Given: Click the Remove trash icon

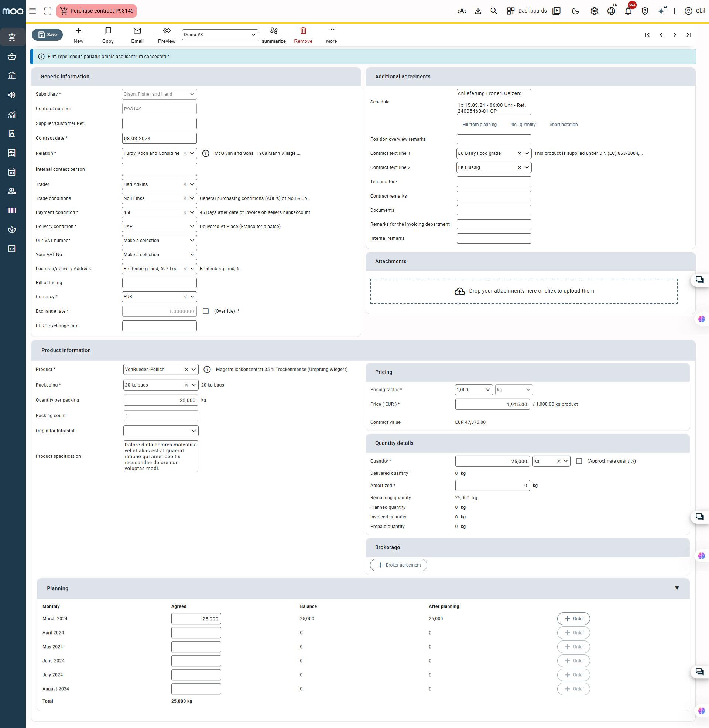Looking at the screenshot, I should 303,31.
